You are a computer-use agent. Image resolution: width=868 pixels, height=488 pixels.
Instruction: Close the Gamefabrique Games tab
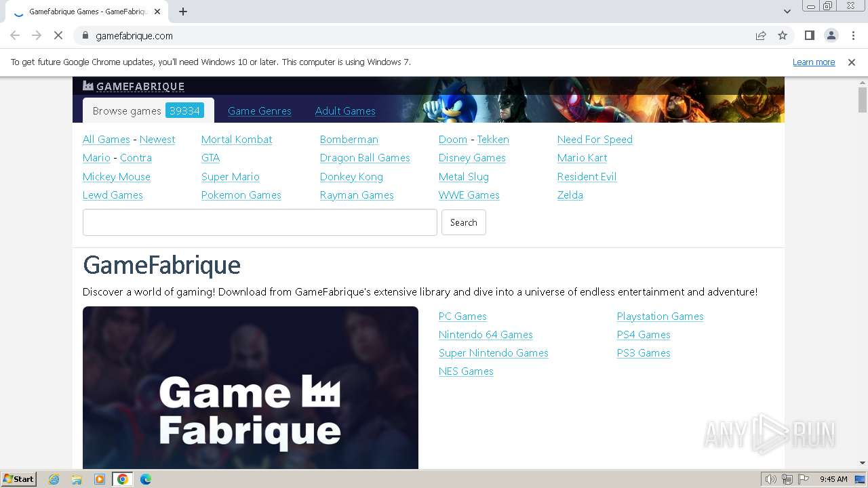[x=158, y=12]
